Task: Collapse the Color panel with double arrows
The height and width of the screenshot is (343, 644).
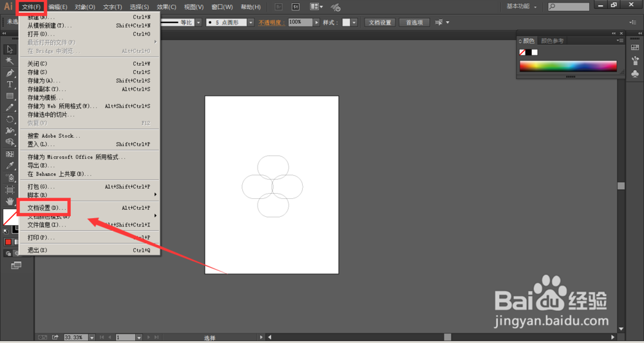Action: 614,33
